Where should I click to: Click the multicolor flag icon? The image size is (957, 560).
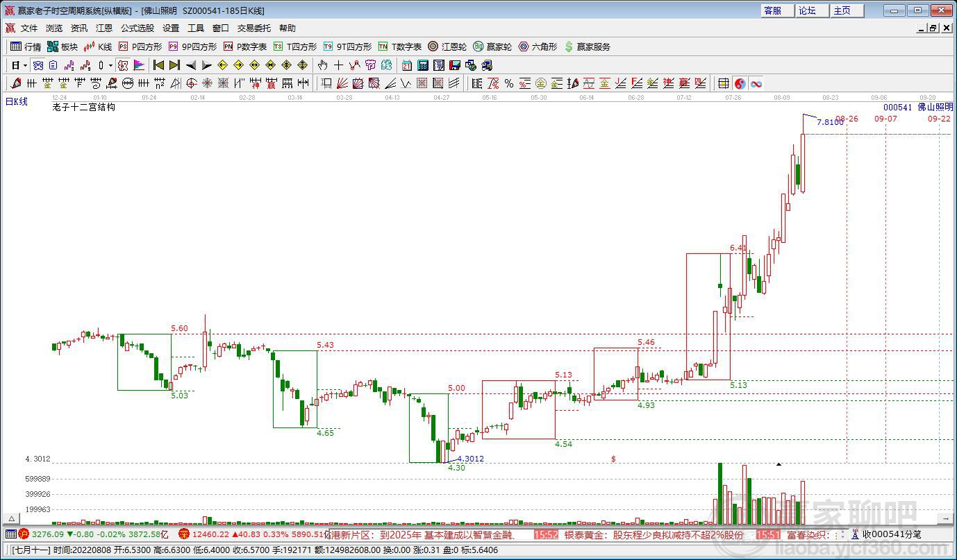point(139,65)
